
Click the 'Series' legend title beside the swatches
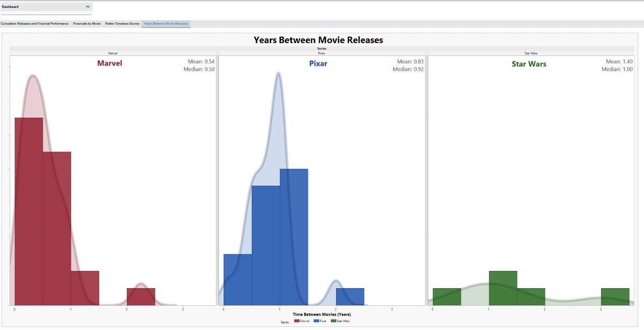[x=285, y=322]
